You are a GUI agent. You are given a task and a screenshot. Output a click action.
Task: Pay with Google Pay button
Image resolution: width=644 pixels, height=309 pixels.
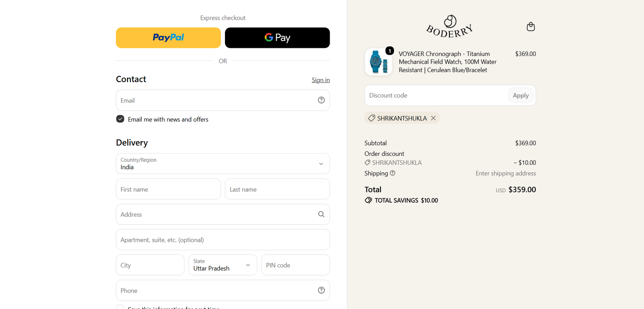pyautogui.click(x=277, y=38)
